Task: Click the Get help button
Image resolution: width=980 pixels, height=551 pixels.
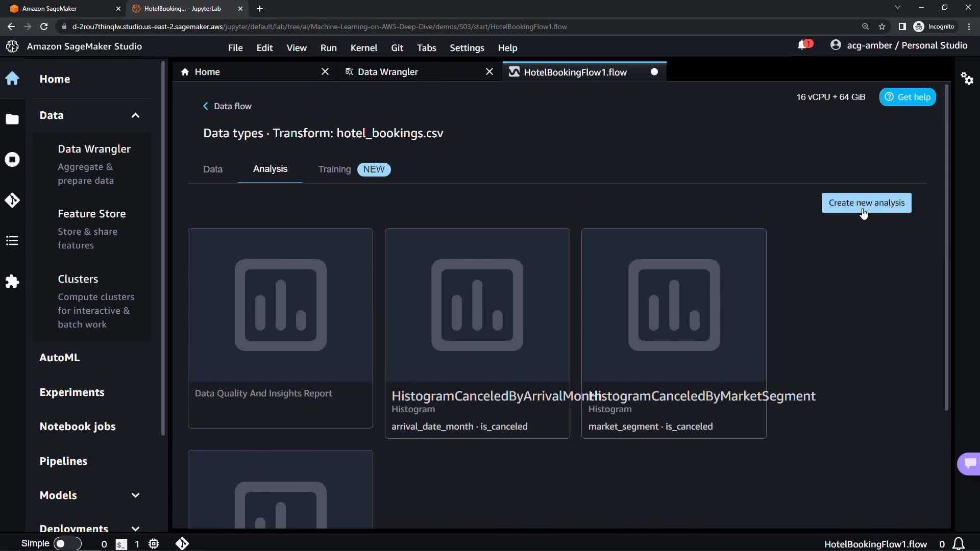Action: tap(907, 97)
